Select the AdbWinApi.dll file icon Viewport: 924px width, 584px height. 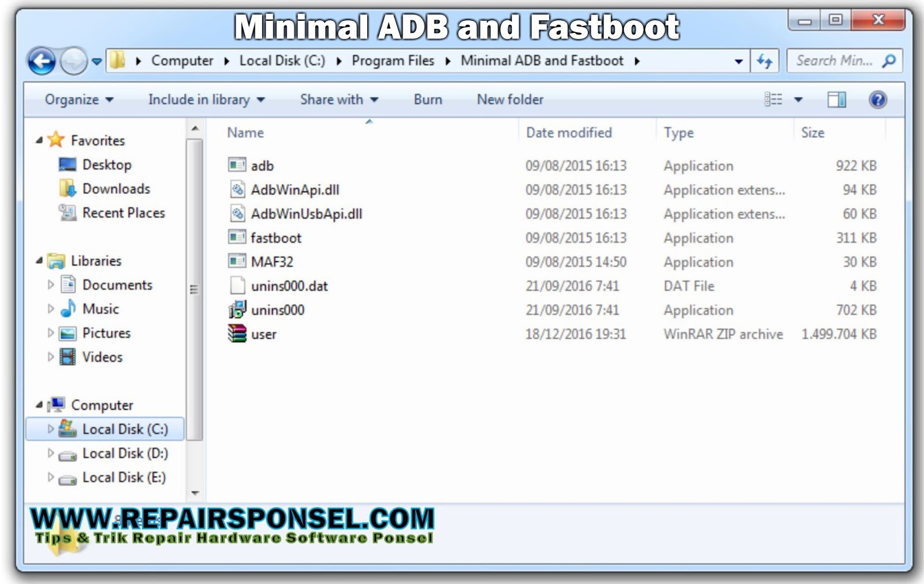(x=237, y=189)
